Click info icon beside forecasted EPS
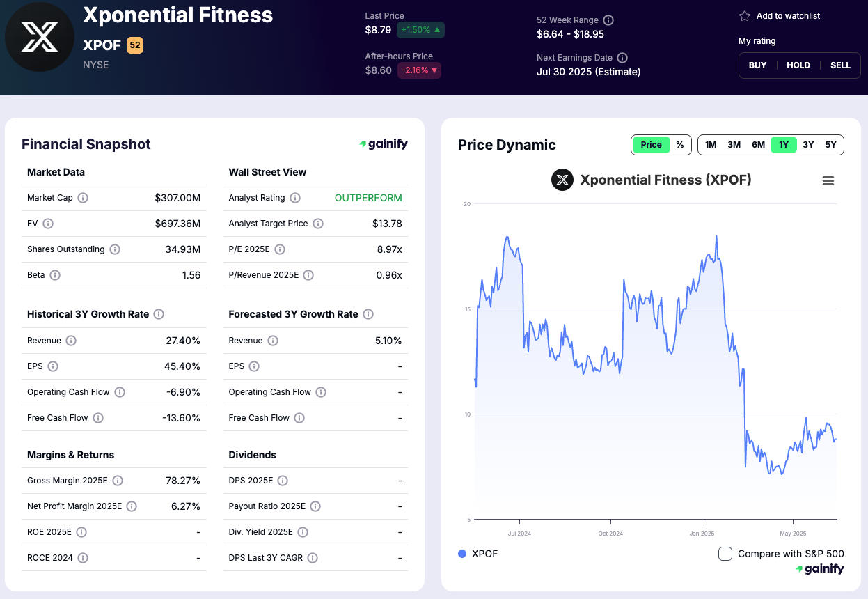The width and height of the screenshot is (868, 599). (254, 366)
